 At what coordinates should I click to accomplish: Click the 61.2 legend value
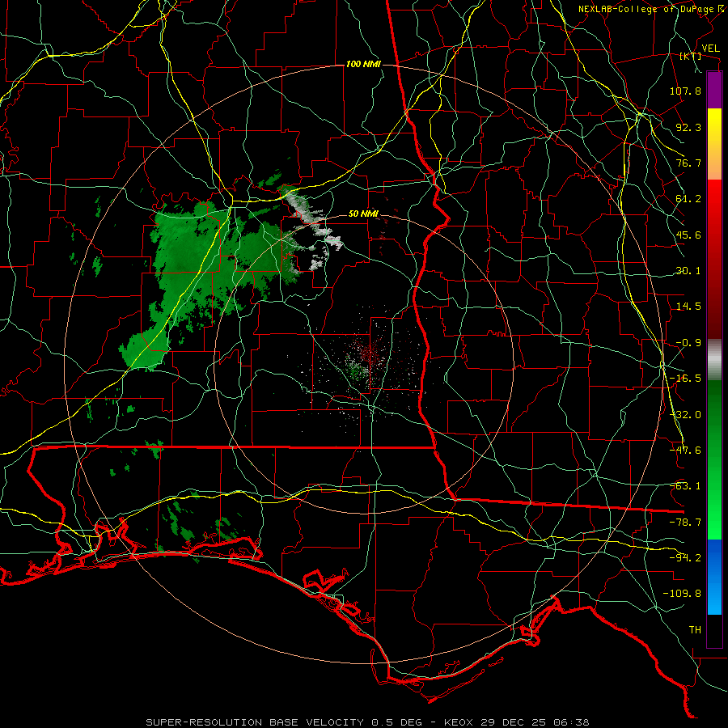688,199
